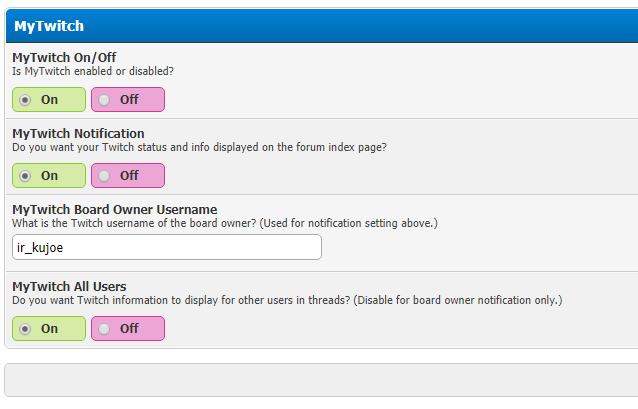Click the green On pill under MyTwitch All Users
The image size is (638, 409).
[49, 329]
